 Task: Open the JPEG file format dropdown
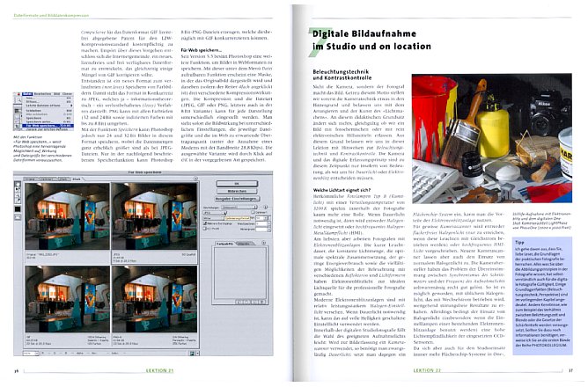[215, 213]
